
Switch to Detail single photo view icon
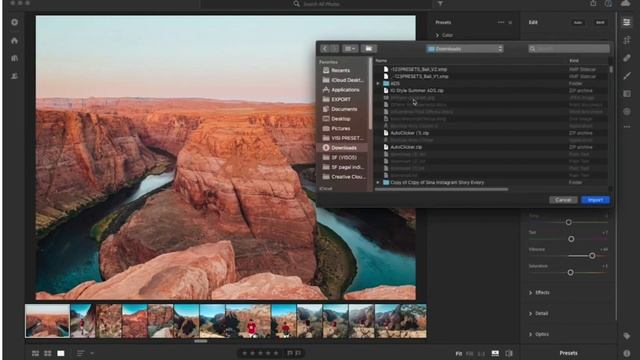tap(61, 353)
